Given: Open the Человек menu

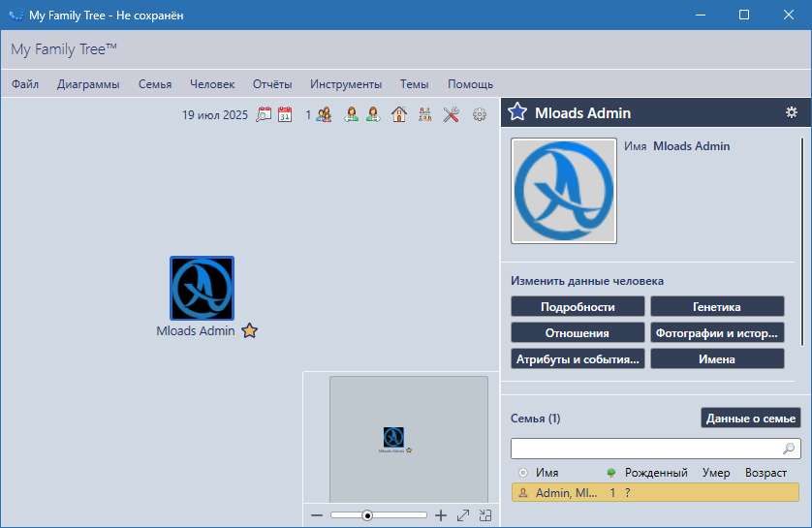Looking at the screenshot, I should click(x=212, y=84).
